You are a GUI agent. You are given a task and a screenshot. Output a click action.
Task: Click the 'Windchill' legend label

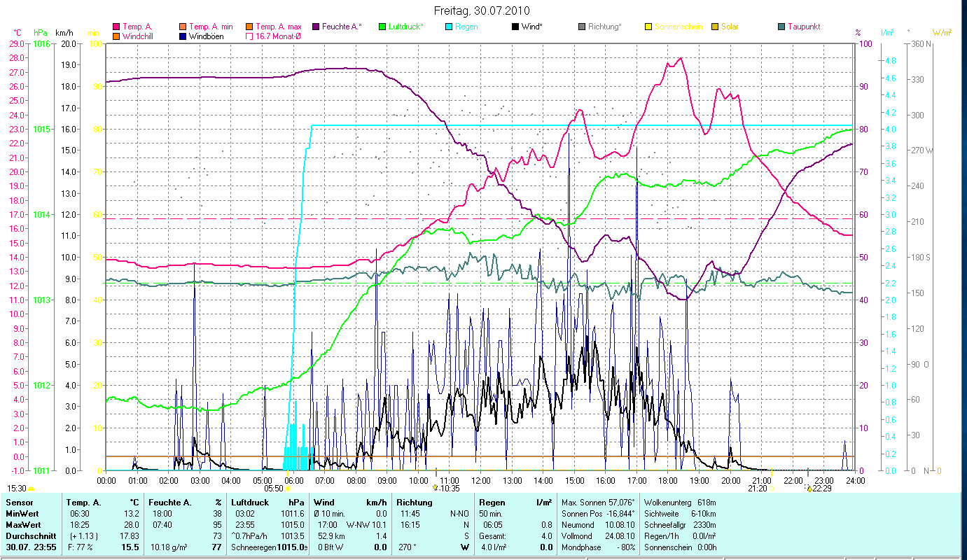(137, 36)
